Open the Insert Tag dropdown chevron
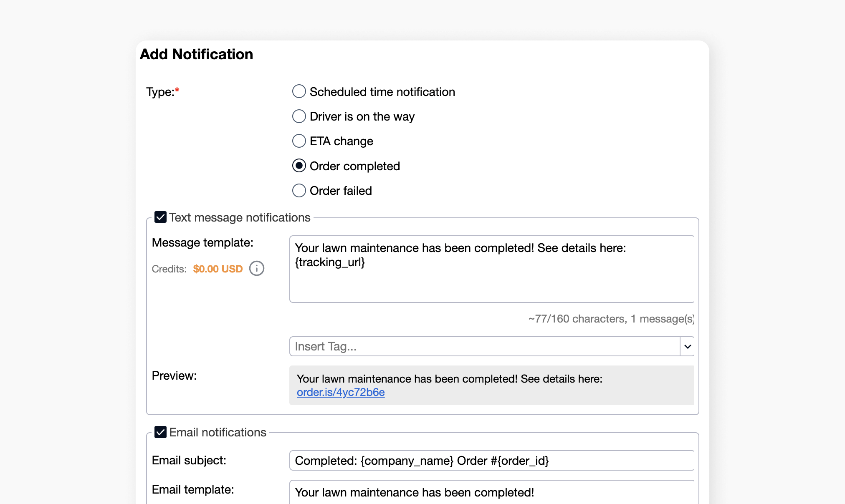This screenshot has height=504, width=845. click(x=687, y=346)
